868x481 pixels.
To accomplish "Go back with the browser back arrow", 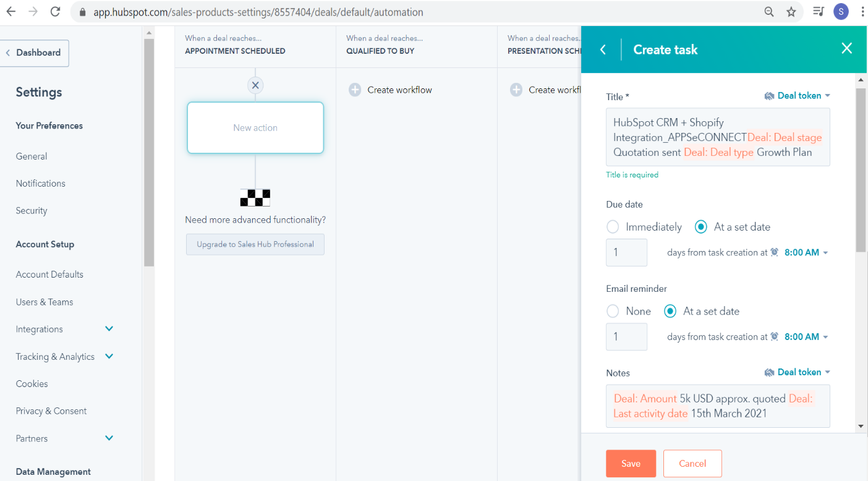I will pos(11,12).
